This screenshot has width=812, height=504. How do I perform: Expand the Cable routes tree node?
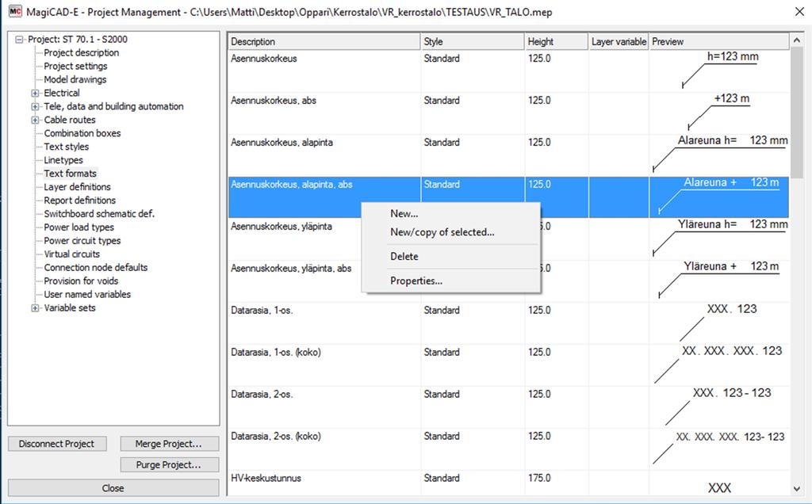coord(35,120)
